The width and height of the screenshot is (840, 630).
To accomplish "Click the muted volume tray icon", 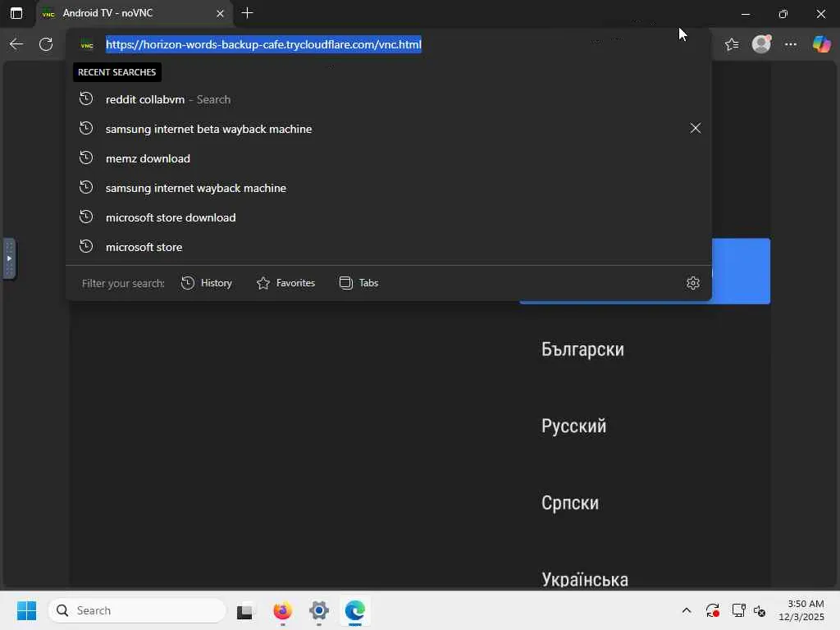I will point(759,610).
